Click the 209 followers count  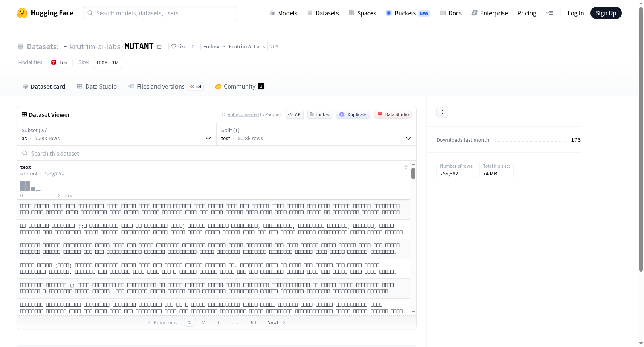click(x=274, y=46)
